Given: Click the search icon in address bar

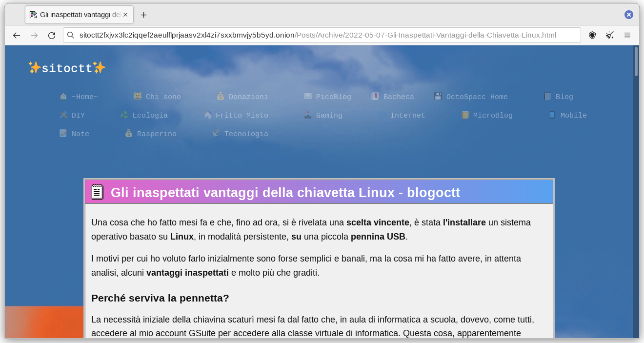Looking at the screenshot, I should pos(71,35).
